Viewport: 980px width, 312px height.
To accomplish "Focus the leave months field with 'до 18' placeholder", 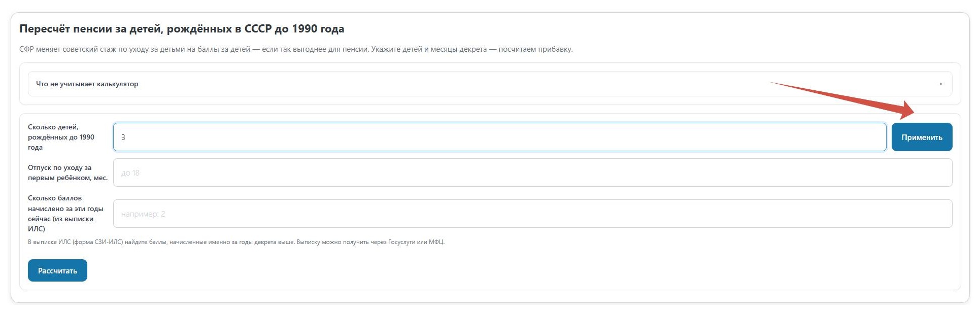I will coord(532,172).
